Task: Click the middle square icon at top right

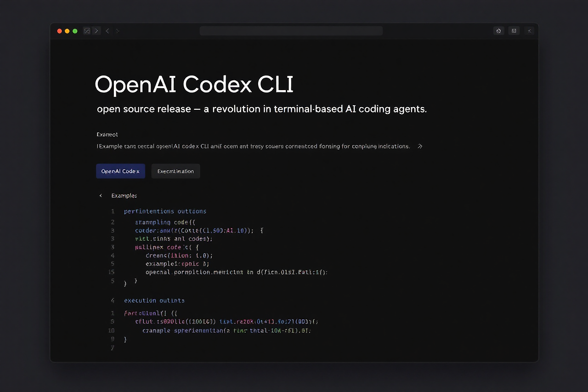Action: (514, 31)
